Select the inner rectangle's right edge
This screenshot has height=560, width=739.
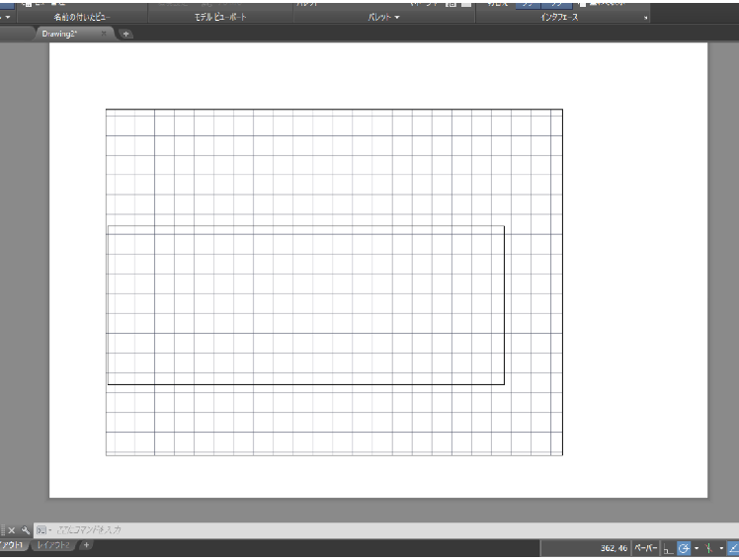[504, 305]
